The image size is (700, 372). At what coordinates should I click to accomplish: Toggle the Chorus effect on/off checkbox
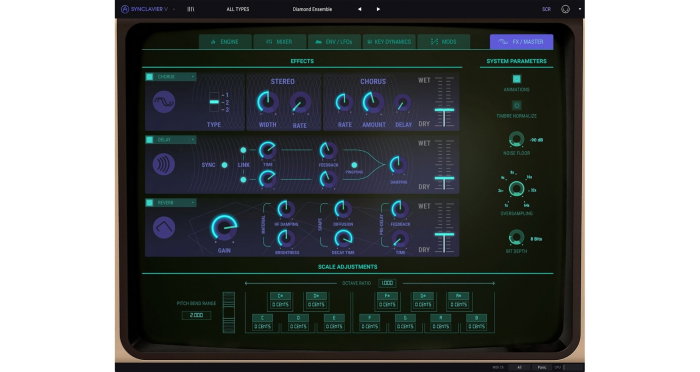(x=150, y=77)
